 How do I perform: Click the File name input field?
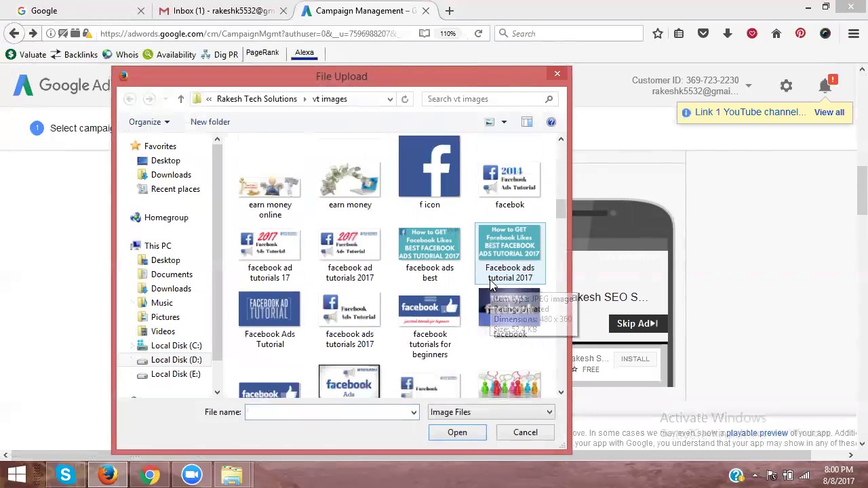328,412
